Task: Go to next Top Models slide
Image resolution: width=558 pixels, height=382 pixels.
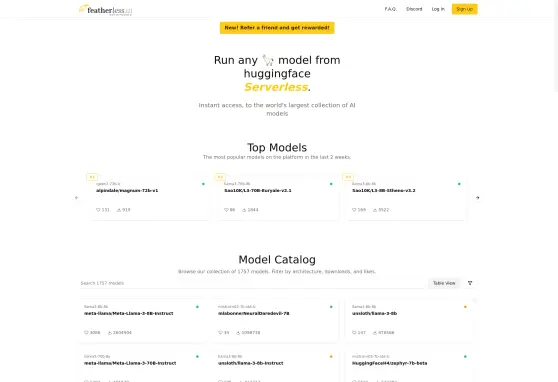Action: click(478, 198)
